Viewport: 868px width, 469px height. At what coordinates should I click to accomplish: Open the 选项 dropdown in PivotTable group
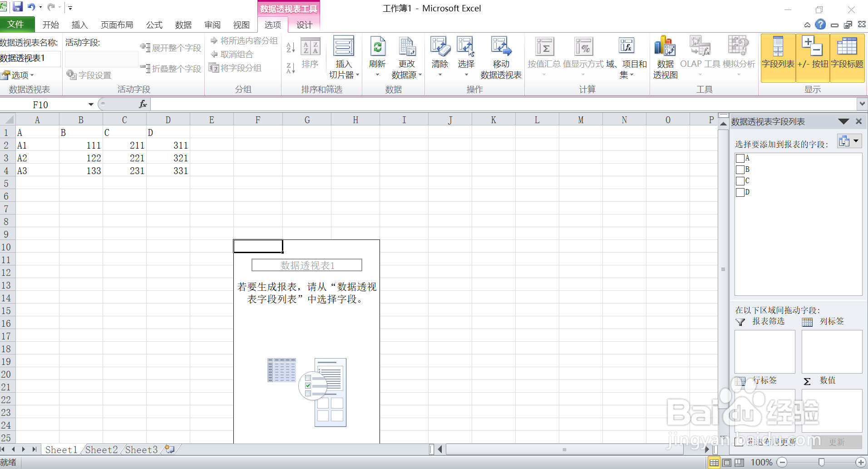coord(19,75)
